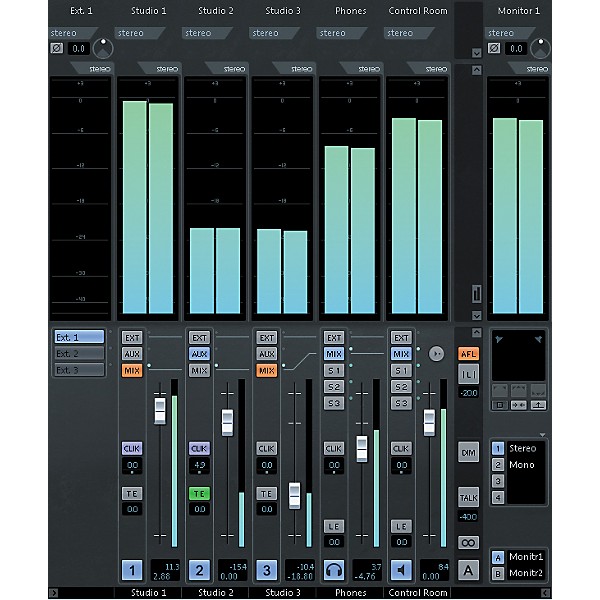Click the front channels solo icon
This screenshot has width=600, height=600.
click(519, 390)
